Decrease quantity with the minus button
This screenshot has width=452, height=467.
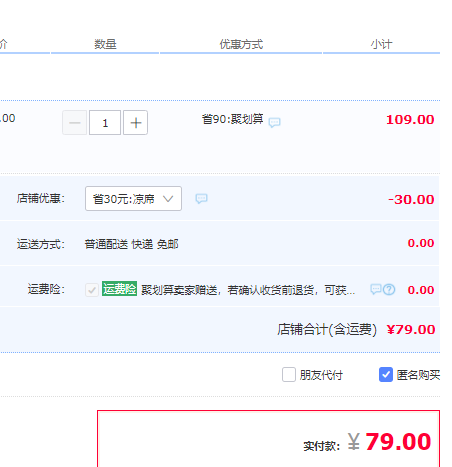click(x=75, y=123)
